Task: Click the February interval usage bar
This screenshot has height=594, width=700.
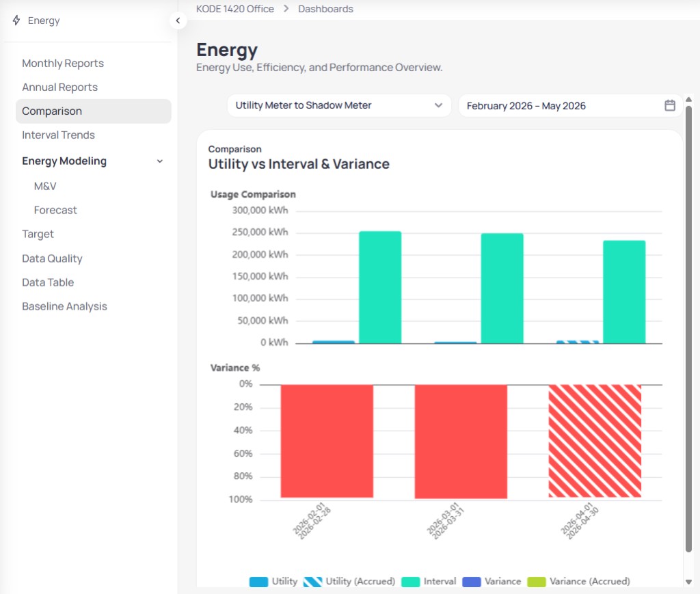Action: pyautogui.click(x=380, y=287)
